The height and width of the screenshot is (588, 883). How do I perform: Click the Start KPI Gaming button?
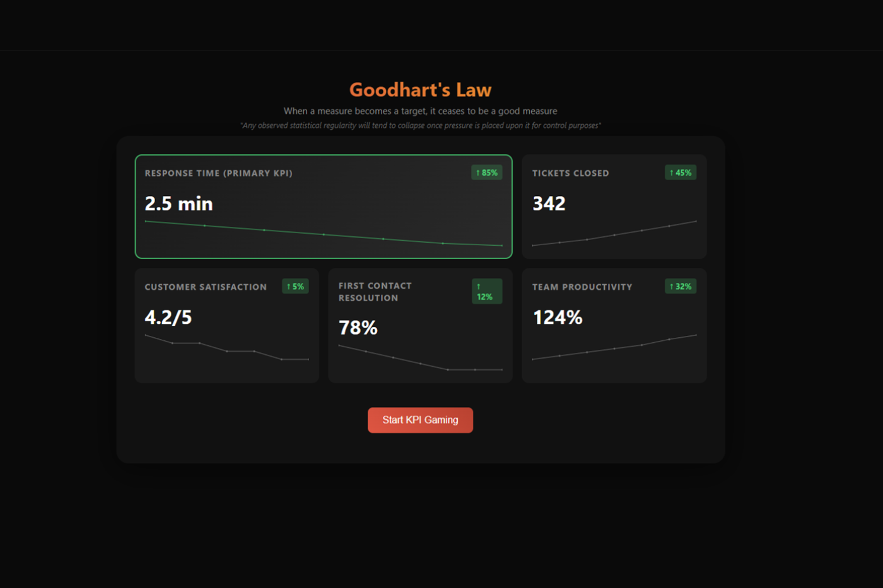420,420
